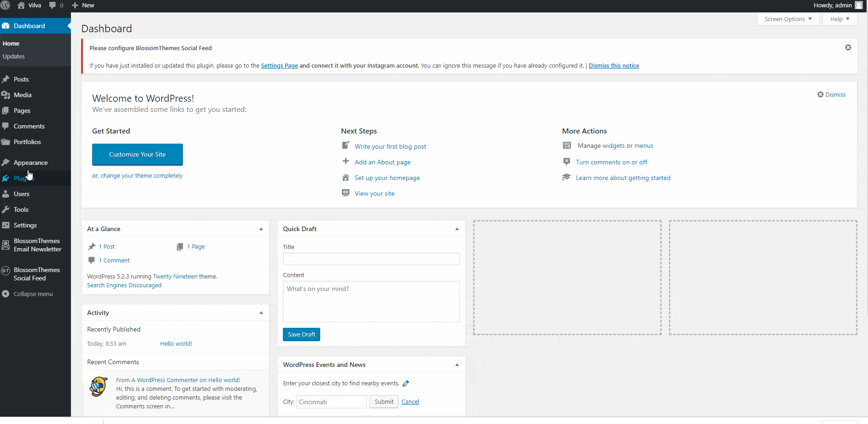
Task: Click the BlossomThemes Email Newsletter icon
Action: [x=6, y=245]
